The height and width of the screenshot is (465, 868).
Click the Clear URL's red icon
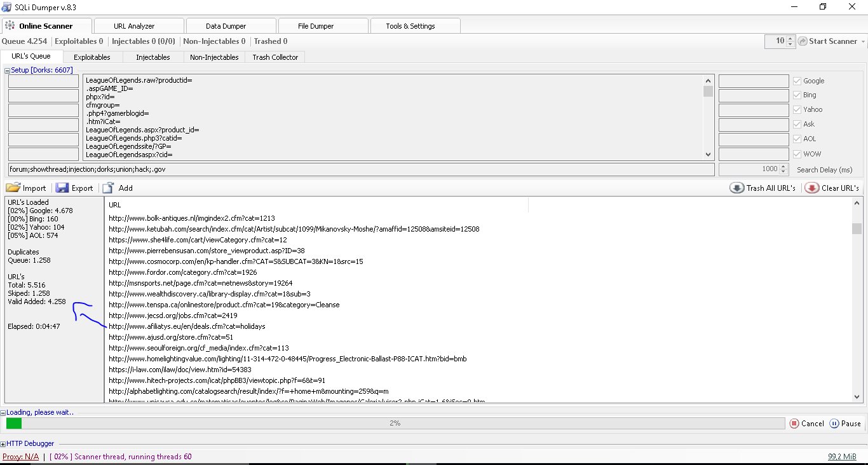811,188
